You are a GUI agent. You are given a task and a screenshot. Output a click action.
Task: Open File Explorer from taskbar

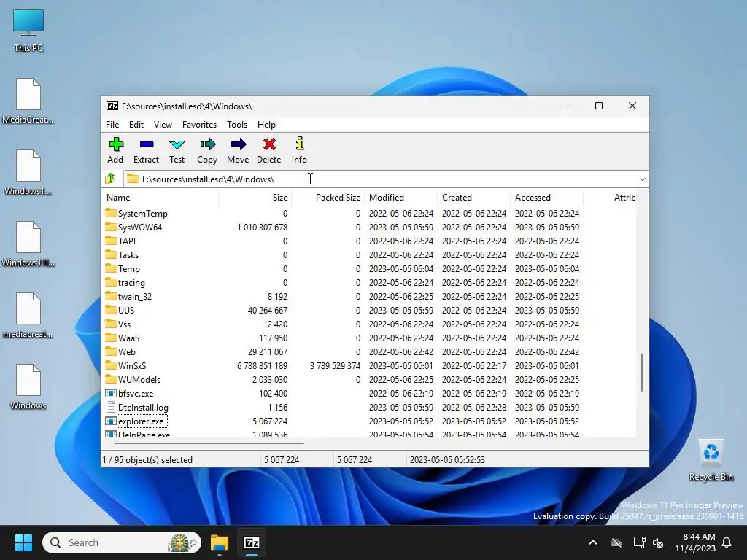pos(220,542)
